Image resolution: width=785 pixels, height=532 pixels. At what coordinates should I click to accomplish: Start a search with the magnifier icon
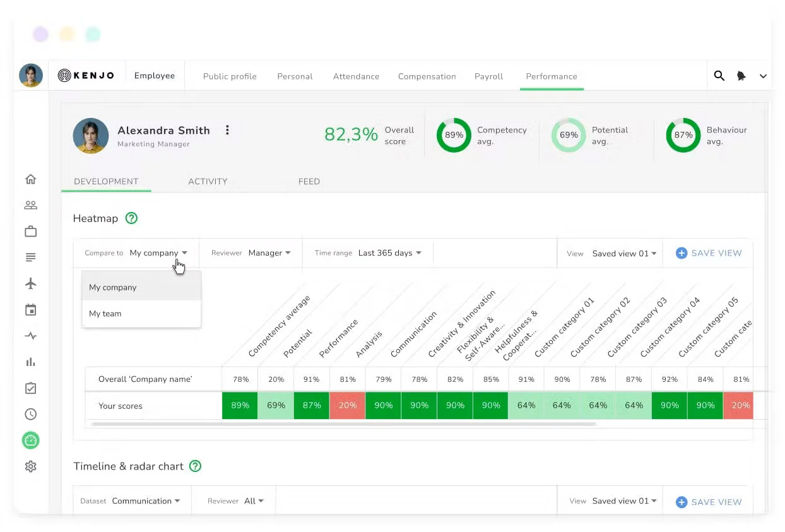719,75
